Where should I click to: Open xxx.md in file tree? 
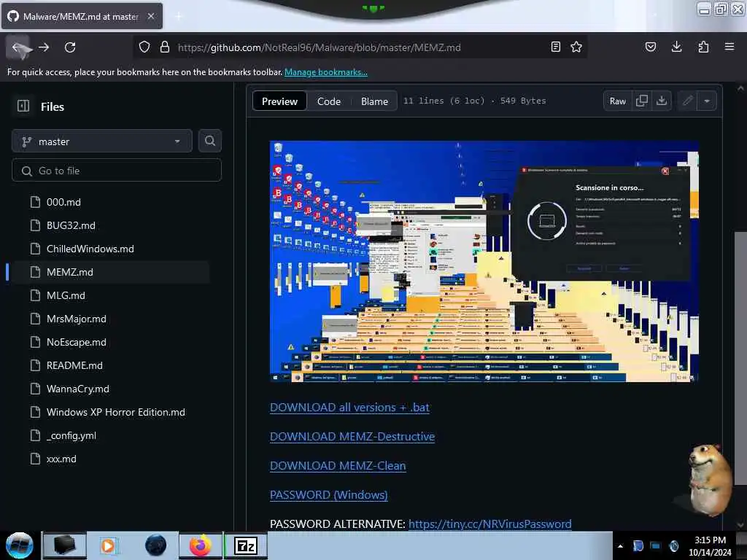click(x=61, y=459)
